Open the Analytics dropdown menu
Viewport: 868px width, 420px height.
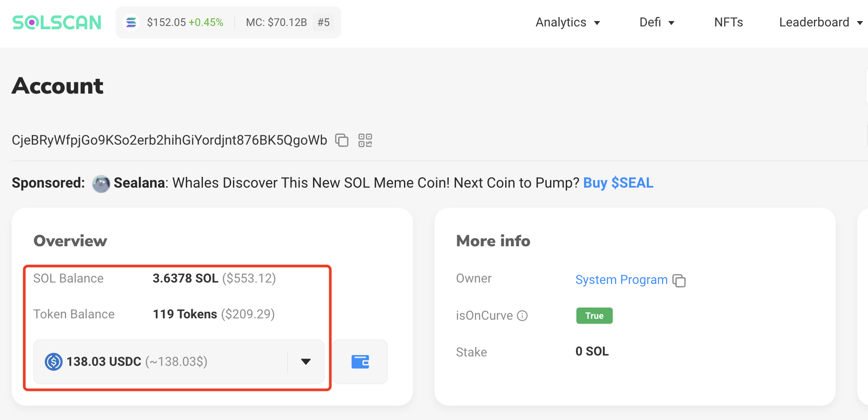tap(567, 22)
